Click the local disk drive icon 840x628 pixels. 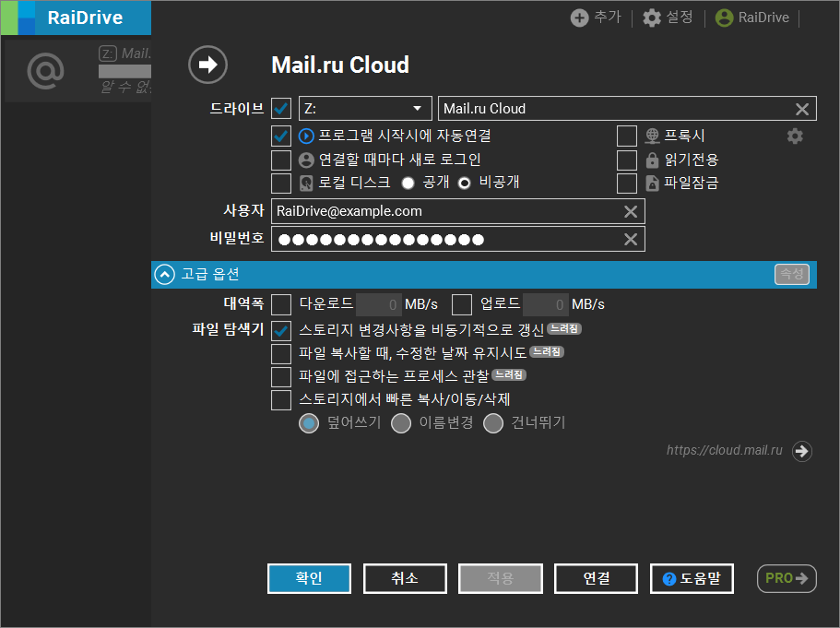point(306,184)
